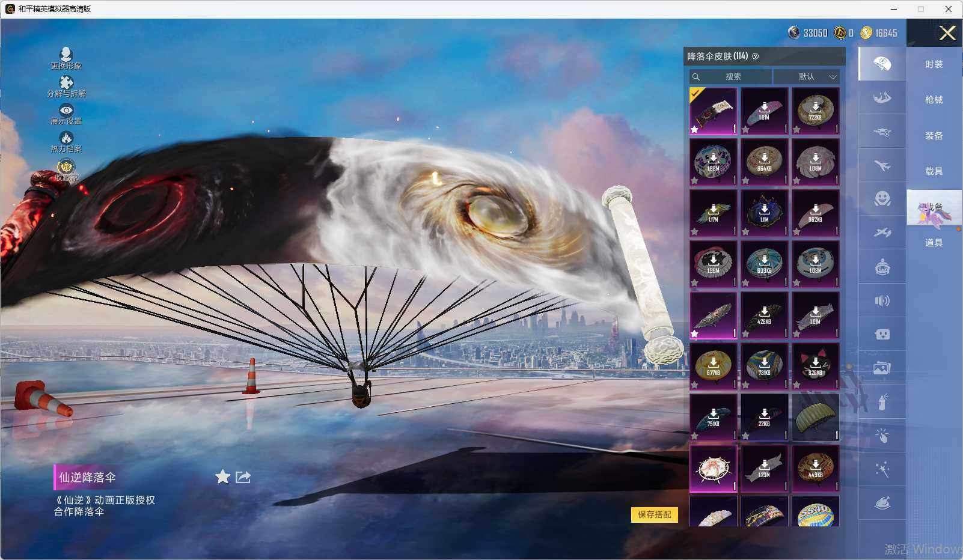Switch to 道具 tab
Viewport: 963px width, 560px height.
pyautogui.click(x=934, y=243)
